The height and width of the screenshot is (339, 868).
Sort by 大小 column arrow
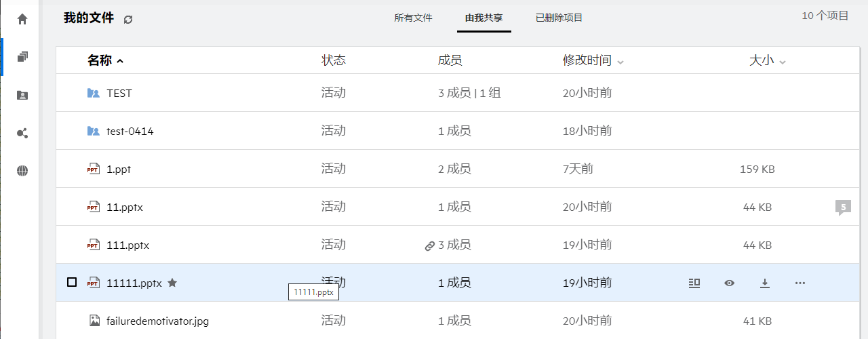click(x=783, y=62)
